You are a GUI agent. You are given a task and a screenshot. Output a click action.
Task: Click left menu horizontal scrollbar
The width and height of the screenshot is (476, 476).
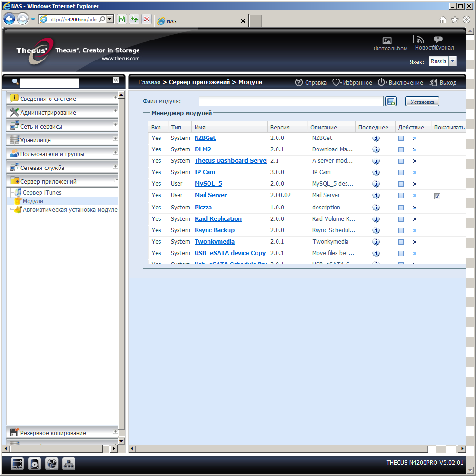click(x=56, y=448)
